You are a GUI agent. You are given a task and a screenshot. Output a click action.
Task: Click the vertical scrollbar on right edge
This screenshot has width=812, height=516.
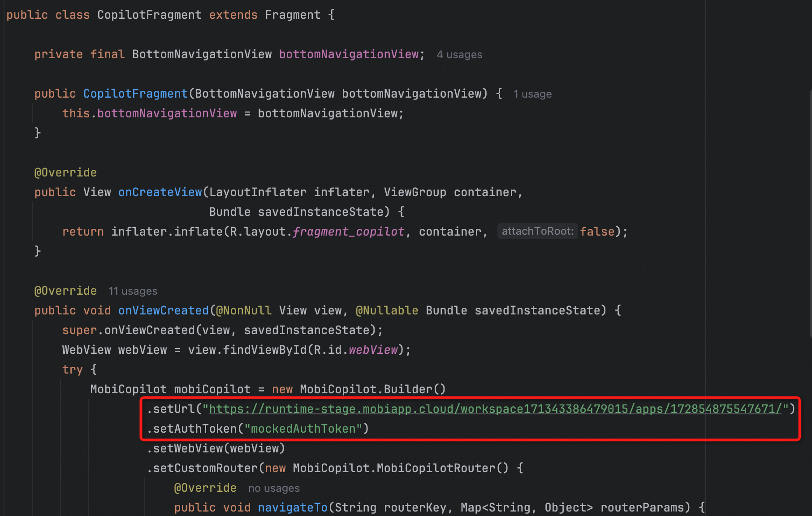point(810,213)
